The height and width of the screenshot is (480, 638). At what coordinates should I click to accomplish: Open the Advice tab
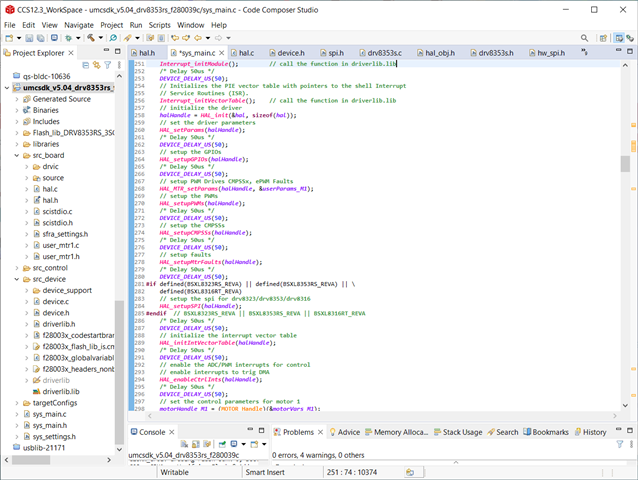[345, 432]
